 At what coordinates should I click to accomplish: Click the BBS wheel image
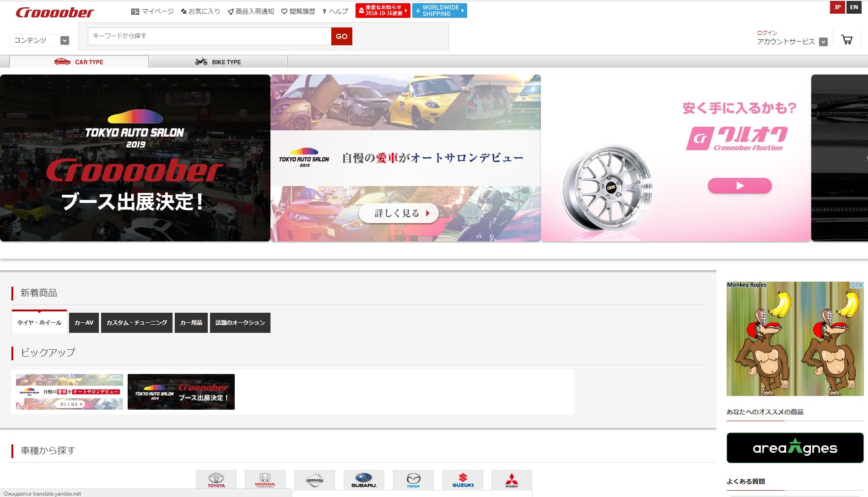pyautogui.click(x=607, y=187)
